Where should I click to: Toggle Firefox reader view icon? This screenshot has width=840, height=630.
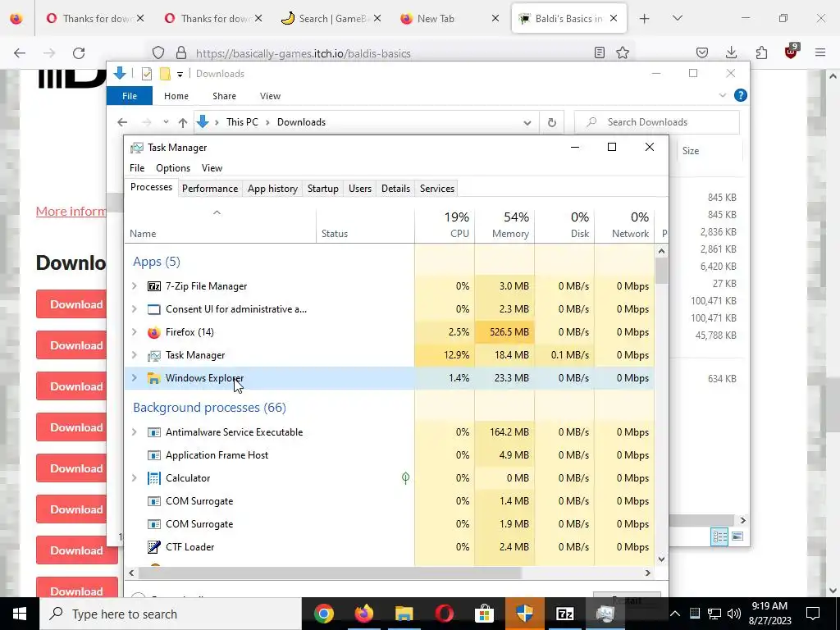[x=600, y=52]
